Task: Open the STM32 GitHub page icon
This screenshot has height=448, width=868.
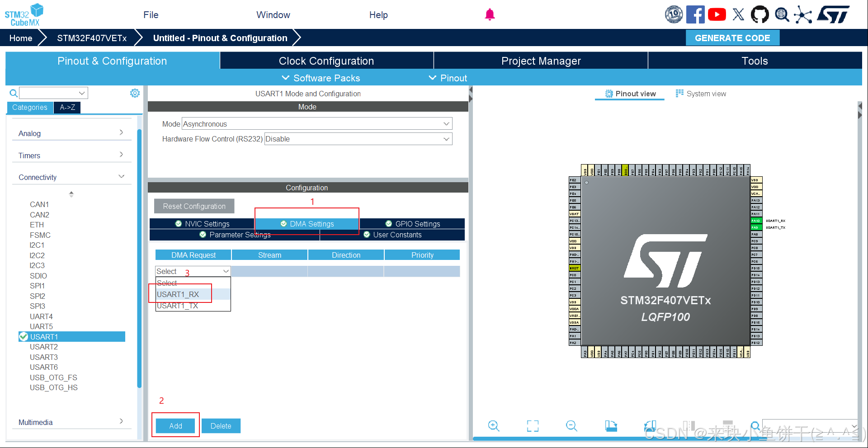Action: pos(759,14)
